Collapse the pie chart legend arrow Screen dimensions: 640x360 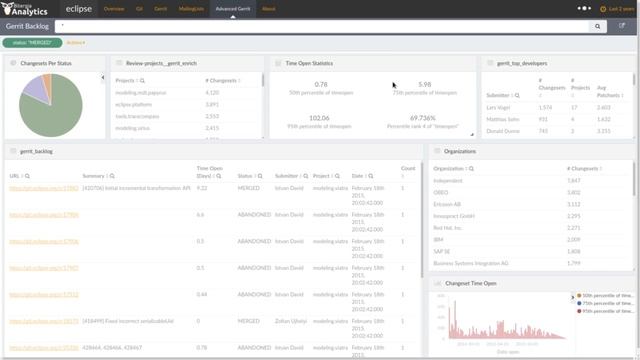pyautogui.click(x=102, y=77)
